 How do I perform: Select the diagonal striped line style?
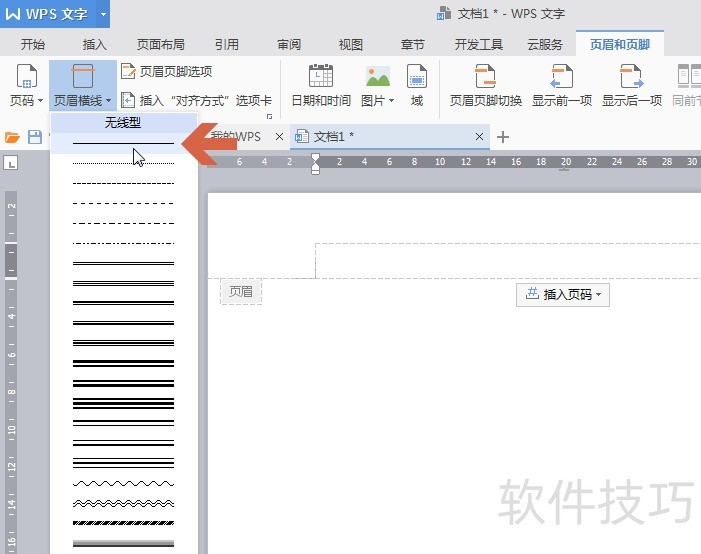point(123,523)
